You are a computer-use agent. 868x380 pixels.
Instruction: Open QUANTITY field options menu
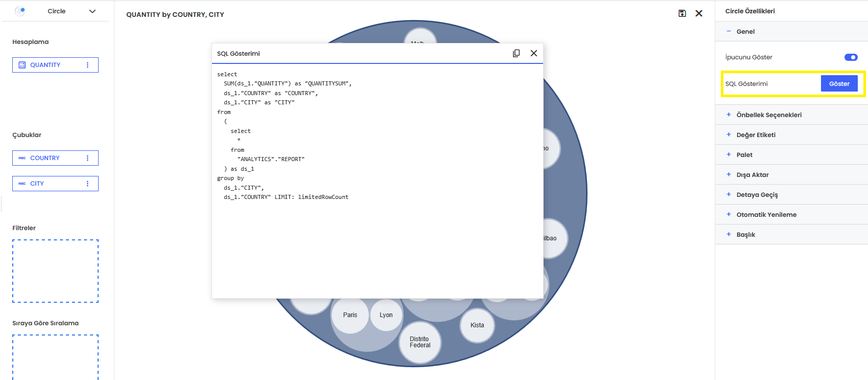point(87,65)
